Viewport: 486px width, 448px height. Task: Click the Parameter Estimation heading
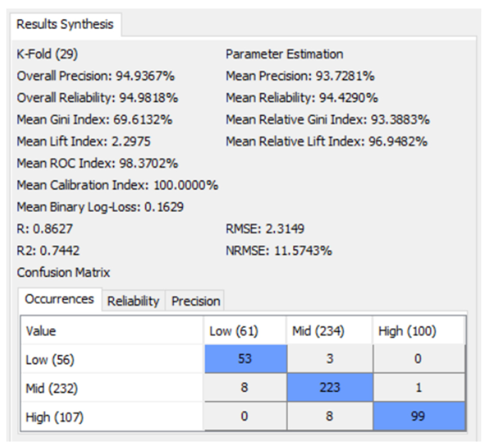click(x=284, y=54)
